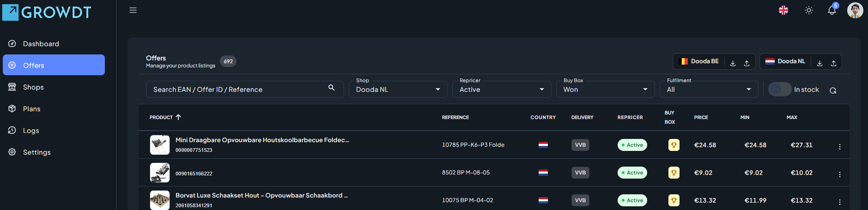Click Active badge in Borvat Schaakset row
The width and height of the screenshot is (868, 210).
tap(632, 200)
